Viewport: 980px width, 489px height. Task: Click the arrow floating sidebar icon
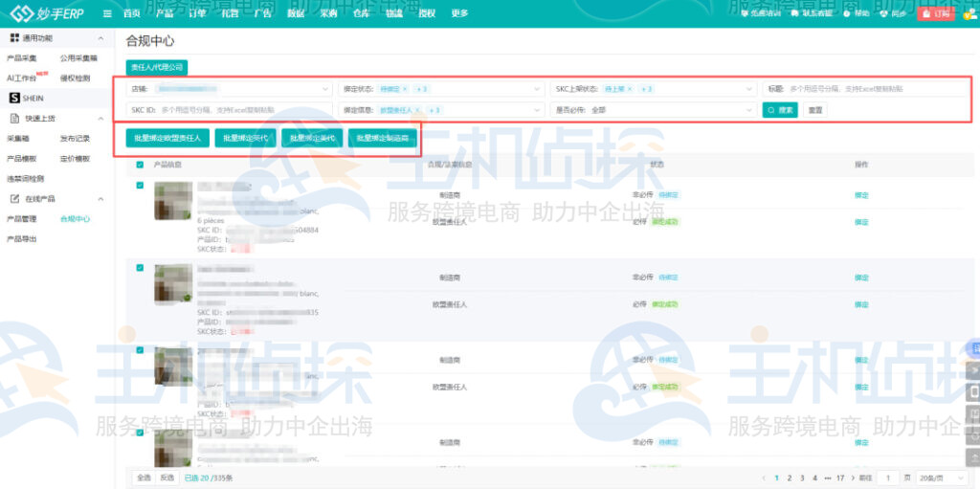tap(972, 371)
